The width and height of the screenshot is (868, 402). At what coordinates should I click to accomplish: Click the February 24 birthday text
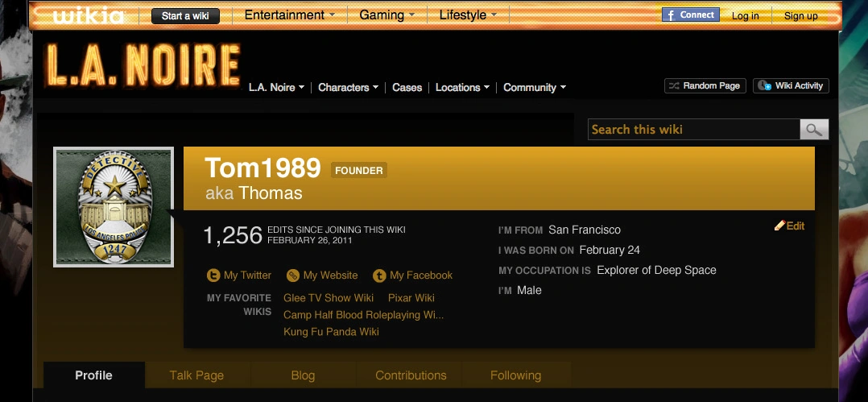(x=610, y=250)
